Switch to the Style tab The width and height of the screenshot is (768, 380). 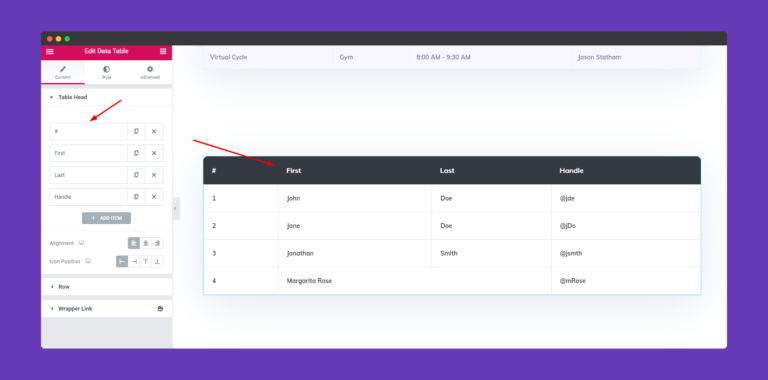[x=106, y=72]
